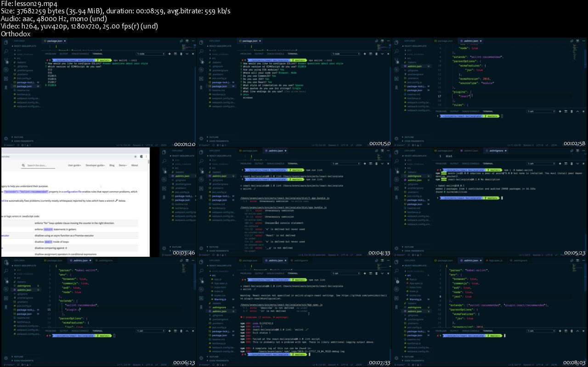Open terminal selector '1: zsh' in 00:02:58 frame
588x367 pixels.
[541, 111]
